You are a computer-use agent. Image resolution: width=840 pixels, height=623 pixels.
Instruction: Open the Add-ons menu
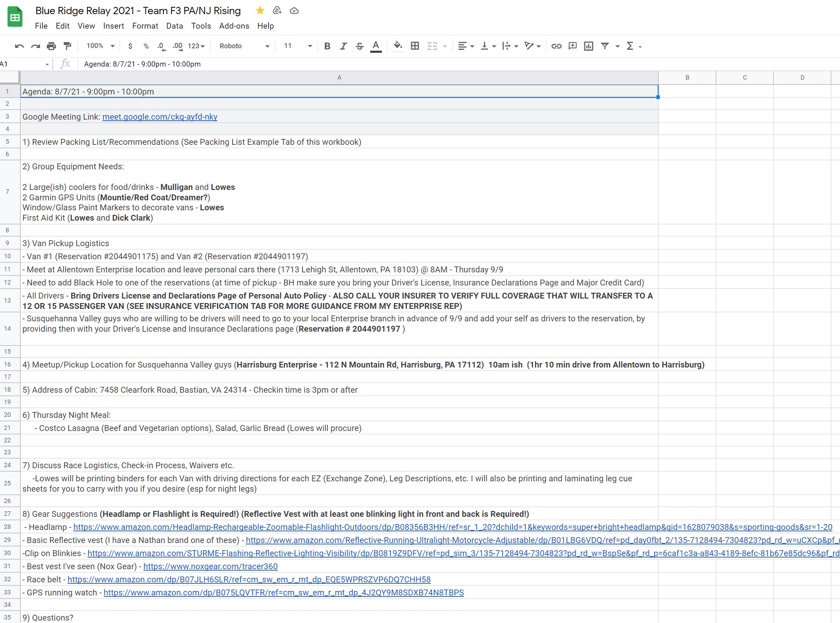point(234,26)
